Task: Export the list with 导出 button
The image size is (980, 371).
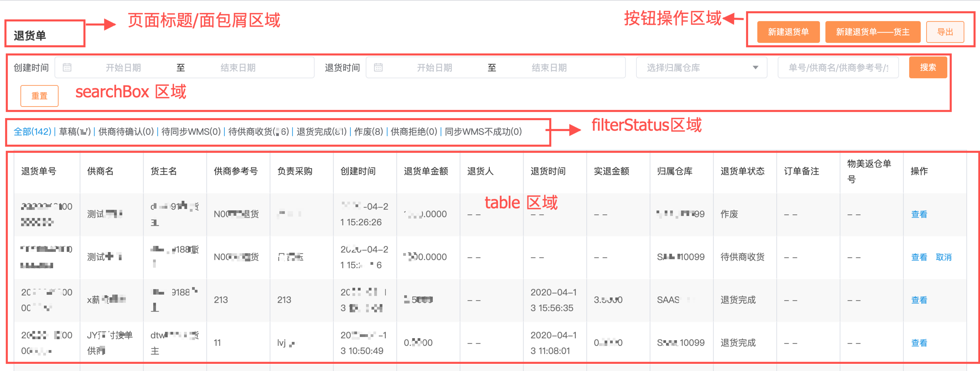Action: click(x=945, y=32)
